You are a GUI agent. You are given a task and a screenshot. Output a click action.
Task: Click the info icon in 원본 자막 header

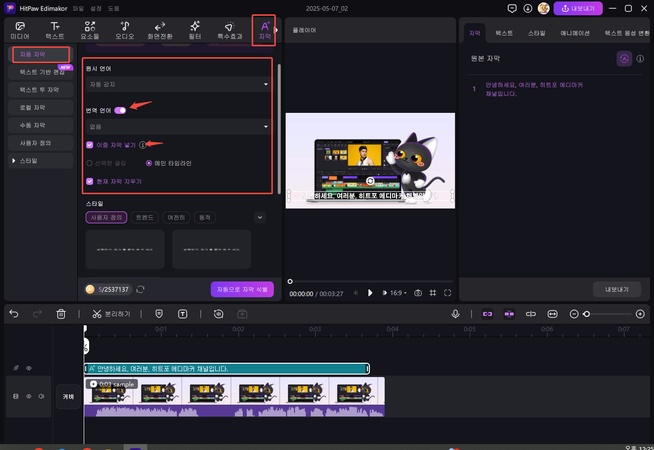pos(640,59)
